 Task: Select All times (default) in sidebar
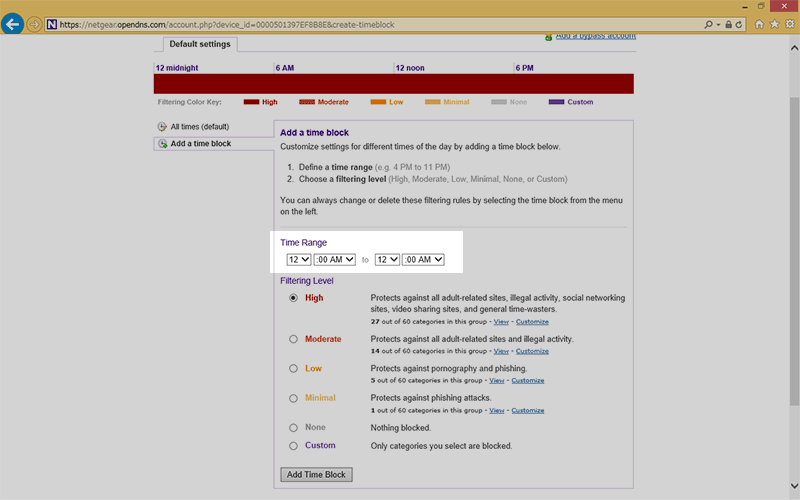pos(199,127)
